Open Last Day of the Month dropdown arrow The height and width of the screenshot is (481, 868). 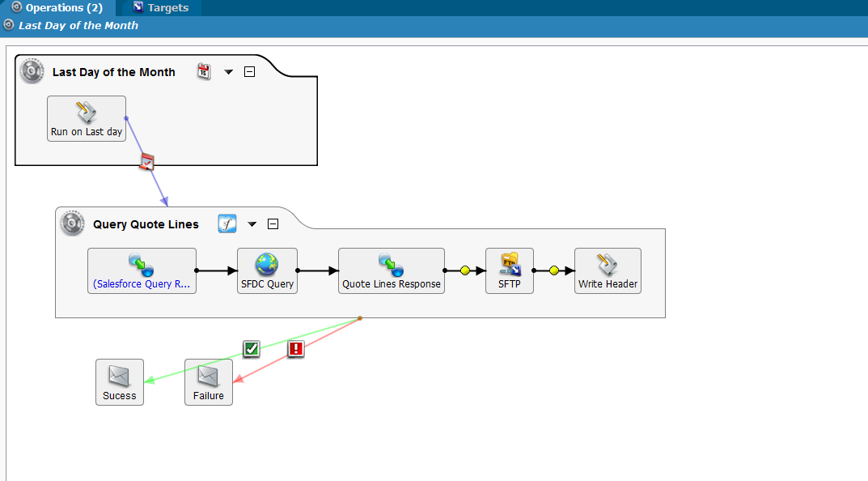click(229, 72)
